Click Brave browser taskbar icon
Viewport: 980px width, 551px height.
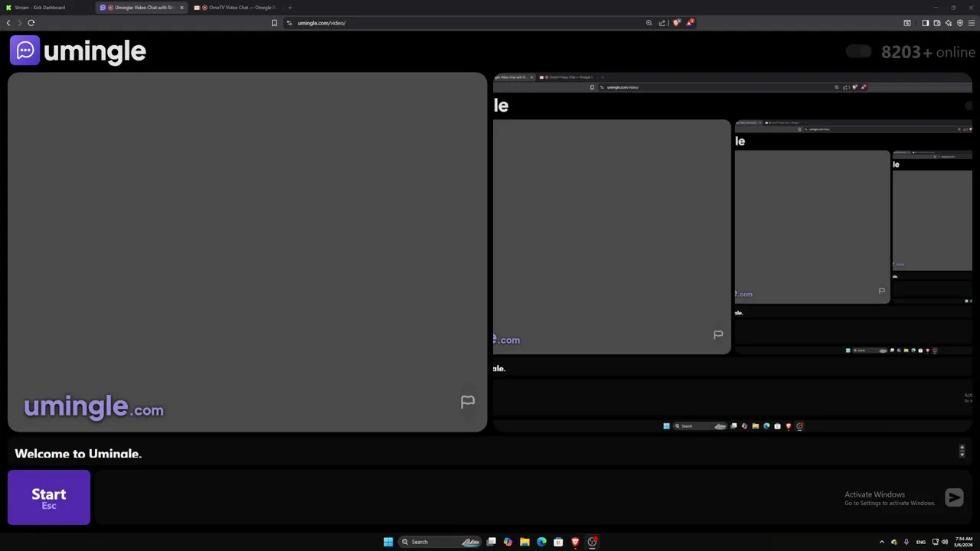[x=575, y=542]
